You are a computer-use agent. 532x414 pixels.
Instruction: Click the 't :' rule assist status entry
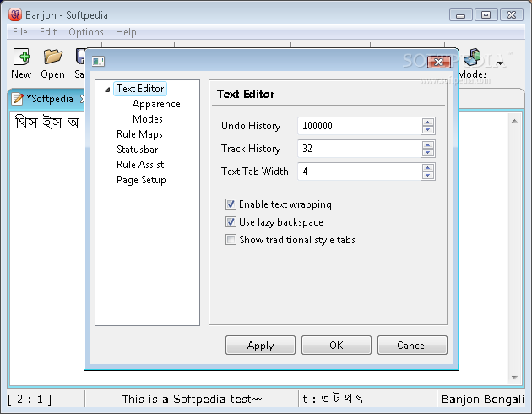pyautogui.click(x=333, y=399)
